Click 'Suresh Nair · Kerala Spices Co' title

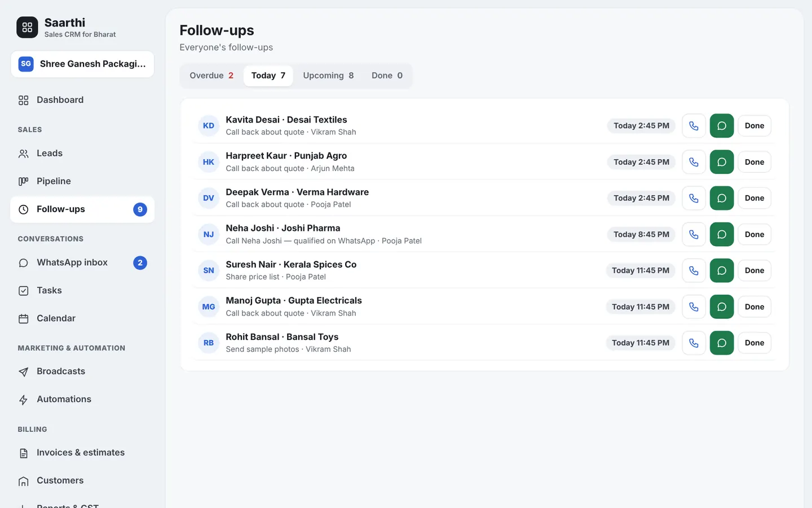[x=291, y=264]
